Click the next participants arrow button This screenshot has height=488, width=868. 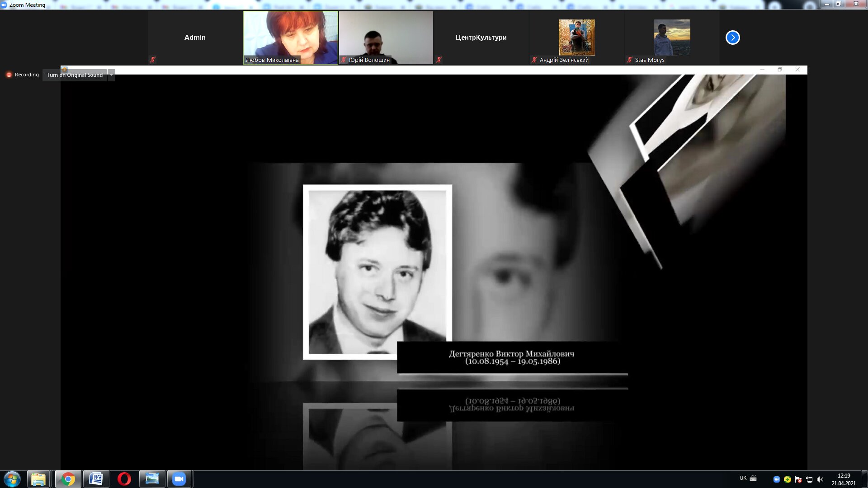pyautogui.click(x=732, y=38)
